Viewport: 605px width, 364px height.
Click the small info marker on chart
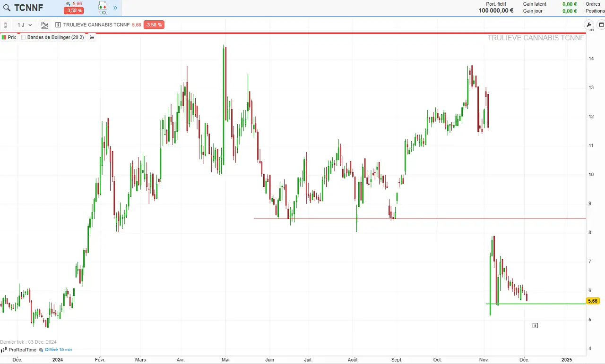click(535, 325)
